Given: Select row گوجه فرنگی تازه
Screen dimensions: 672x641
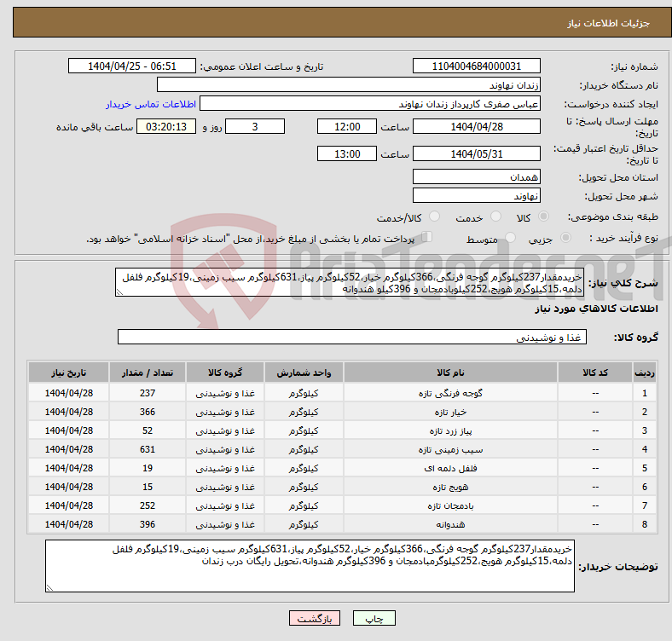Looking at the screenshot, I should pos(343,393).
